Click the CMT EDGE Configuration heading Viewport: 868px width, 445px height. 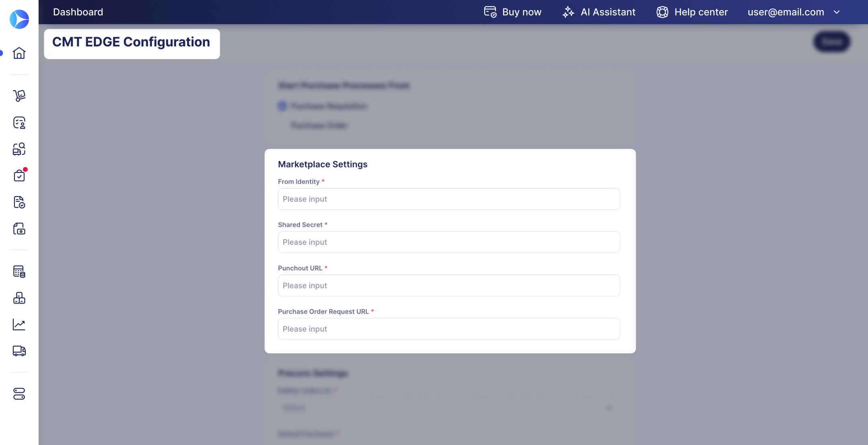tap(131, 42)
